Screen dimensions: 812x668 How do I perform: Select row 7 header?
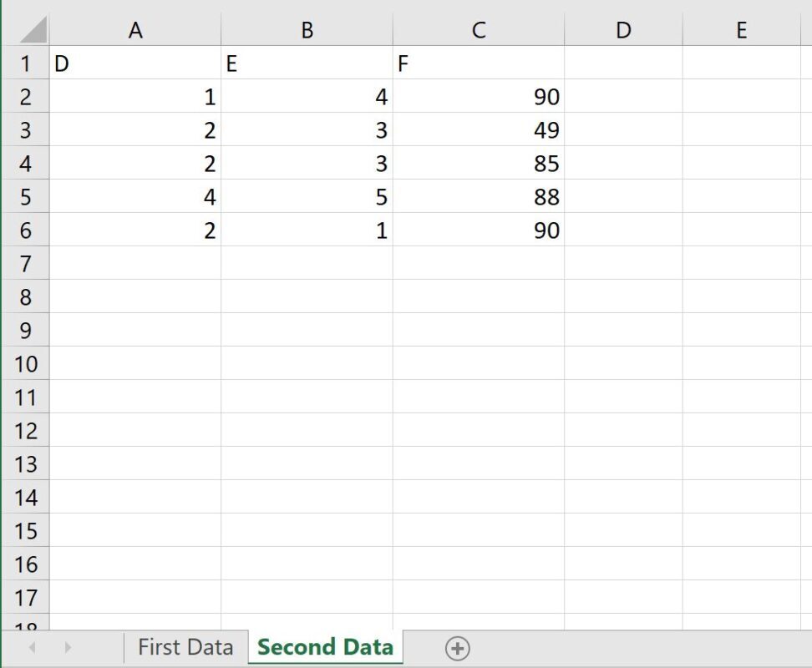(x=26, y=263)
